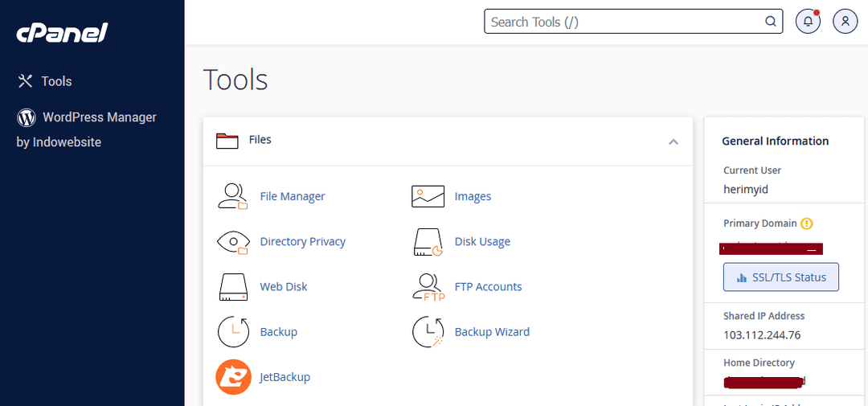Image resolution: width=868 pixels, height=406 pixels.
Task: Focus the Search Tools input field
Action: (633, 22)
